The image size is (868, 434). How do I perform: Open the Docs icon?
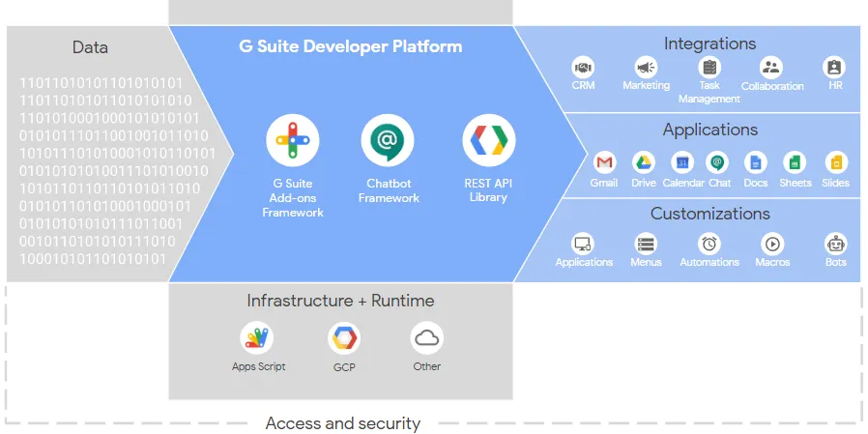pyautogui.click(x=756, y=162)
